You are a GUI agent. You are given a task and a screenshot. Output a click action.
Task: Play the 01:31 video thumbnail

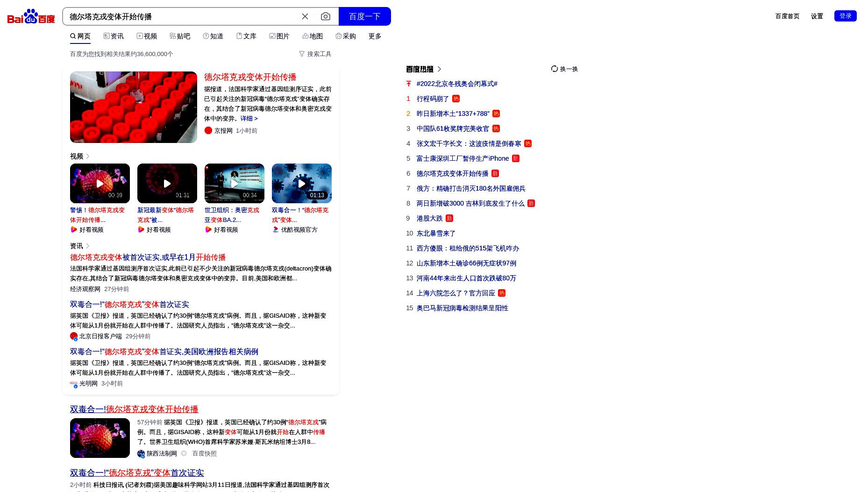click(x=167, y=183)
